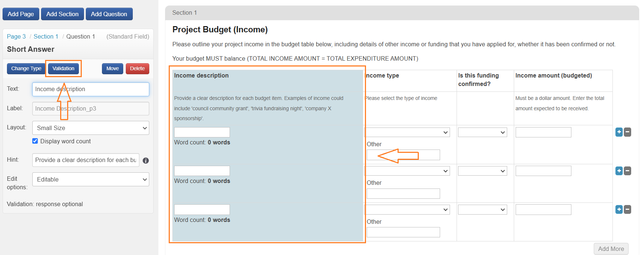Image resolution: width=644 pixels, height=255 pixels.
Task: Go to Section 1 breadcrumb link
Action: [x=46, y=36]
